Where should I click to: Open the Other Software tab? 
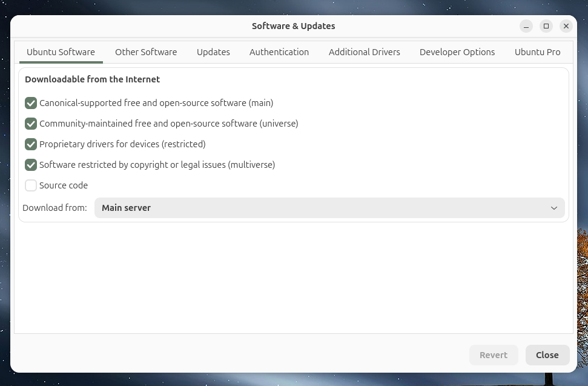pyautogui.click(x=146, y=52)
